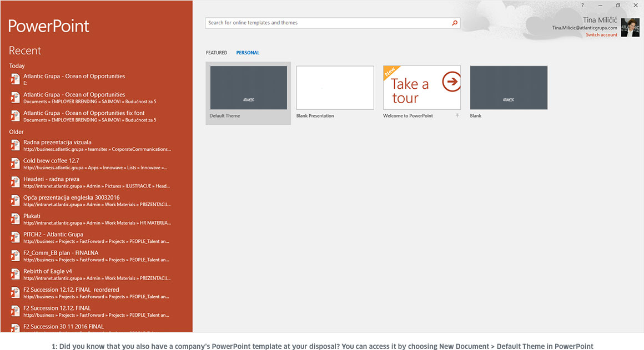Click the icon beside "PITCH2 - Atlantic Grupa"

(x=14, y=237)
